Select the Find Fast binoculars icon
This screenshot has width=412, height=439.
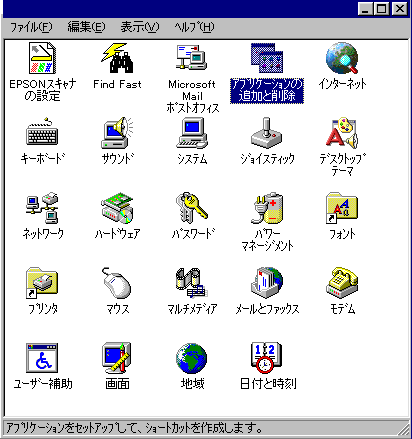tap(117, 58)
